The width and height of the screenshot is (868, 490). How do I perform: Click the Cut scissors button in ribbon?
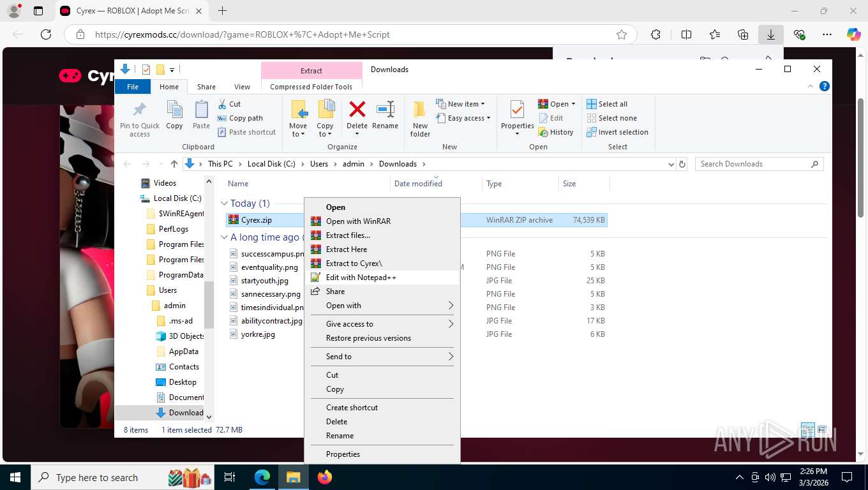(228, 104)
